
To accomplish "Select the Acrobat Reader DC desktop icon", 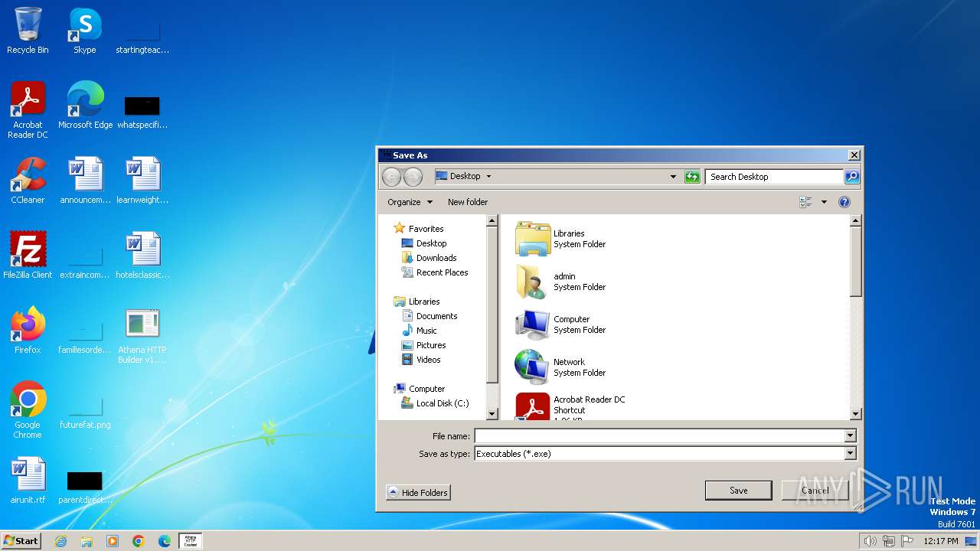I will tap(28, 110).
